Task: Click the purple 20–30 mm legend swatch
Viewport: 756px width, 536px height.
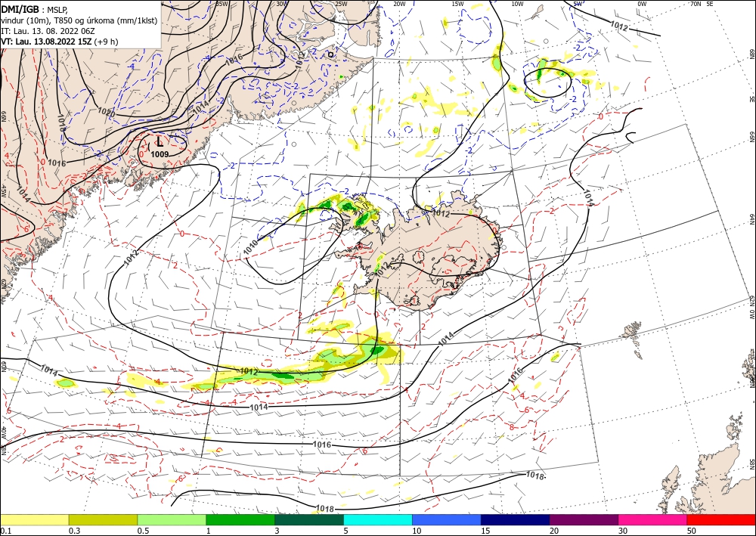Action: 584,519
